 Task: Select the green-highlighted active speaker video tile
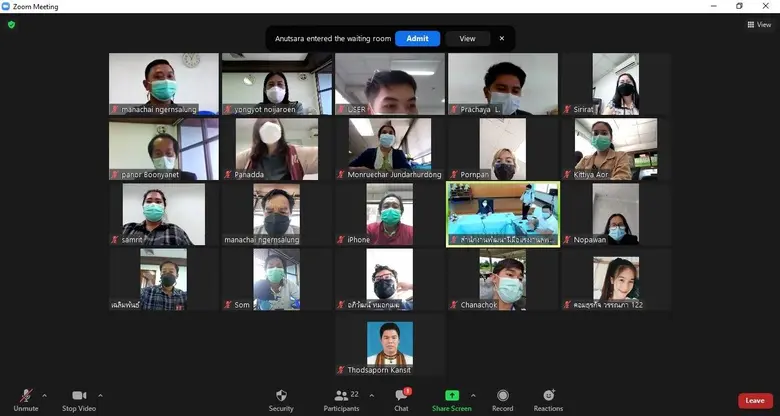(x=503, y=213)
